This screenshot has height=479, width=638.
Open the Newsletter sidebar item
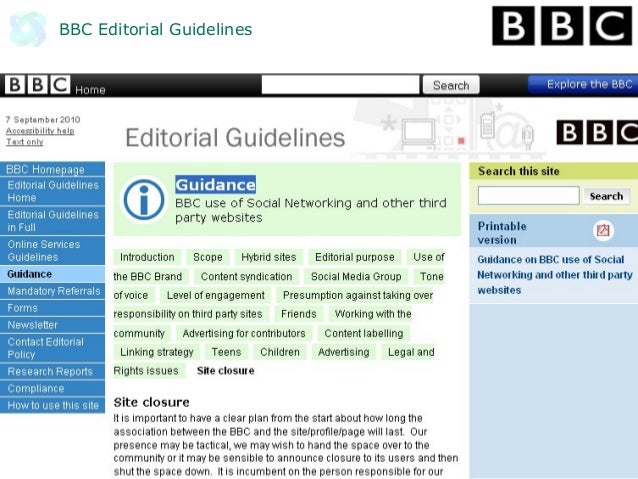coord(52,325)
